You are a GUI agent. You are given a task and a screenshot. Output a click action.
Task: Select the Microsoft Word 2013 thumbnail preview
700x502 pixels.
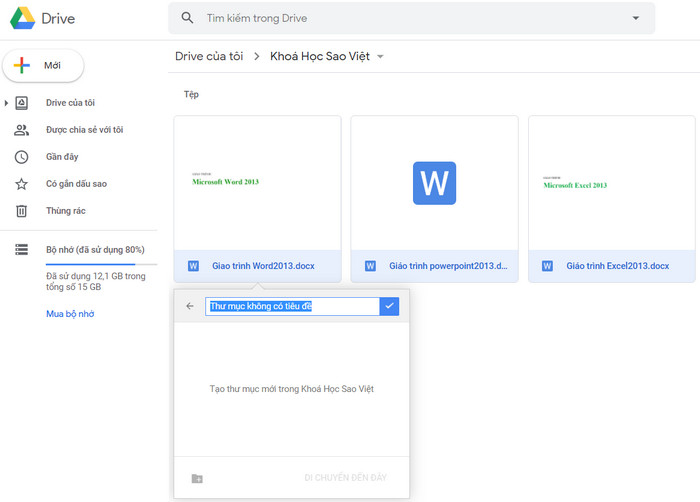(258, 183)
